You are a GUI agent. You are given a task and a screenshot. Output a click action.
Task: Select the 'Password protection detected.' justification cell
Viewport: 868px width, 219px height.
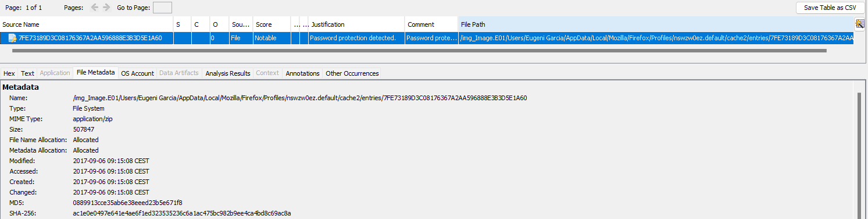click(x=356, y=38)
